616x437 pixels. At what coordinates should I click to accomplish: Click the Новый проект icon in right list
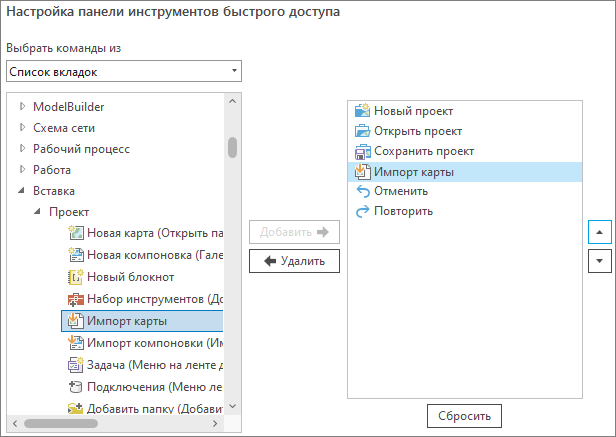(362, 110)
